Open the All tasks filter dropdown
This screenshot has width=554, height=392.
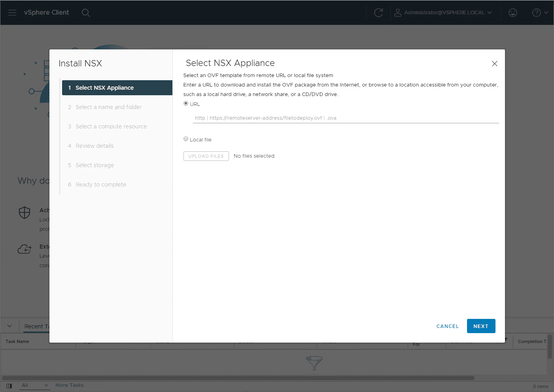click(x=35, y=385)
